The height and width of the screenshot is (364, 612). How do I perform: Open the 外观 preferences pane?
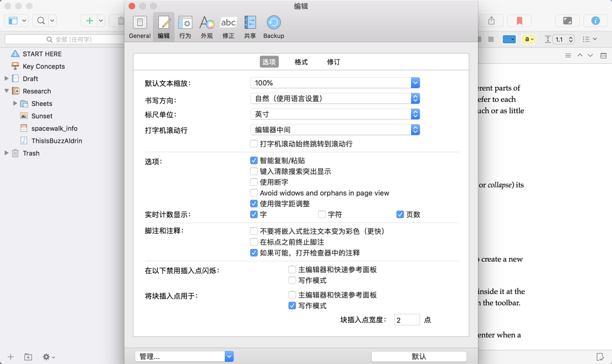[206, 26]
